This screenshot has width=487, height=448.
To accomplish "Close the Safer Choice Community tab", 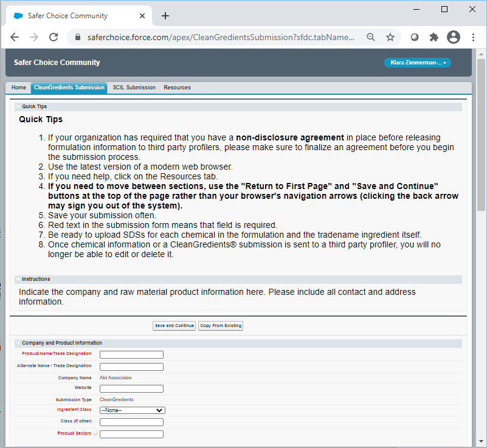I will click(x=142, y=16).
